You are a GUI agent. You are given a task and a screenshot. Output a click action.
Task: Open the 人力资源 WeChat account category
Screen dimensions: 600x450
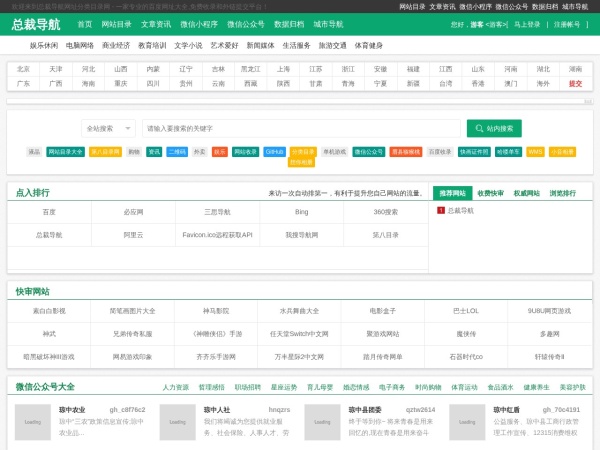(x=176, y=387)
